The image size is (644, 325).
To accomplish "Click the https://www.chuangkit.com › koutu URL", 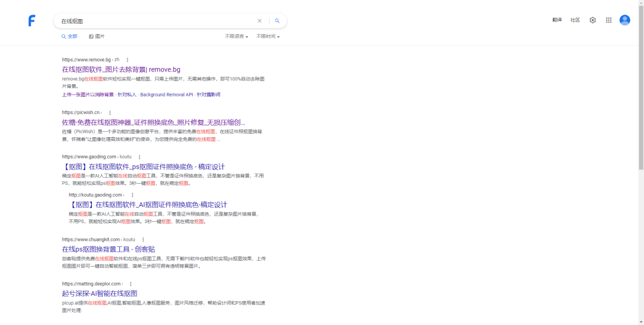I will click(x=98, y=240).
